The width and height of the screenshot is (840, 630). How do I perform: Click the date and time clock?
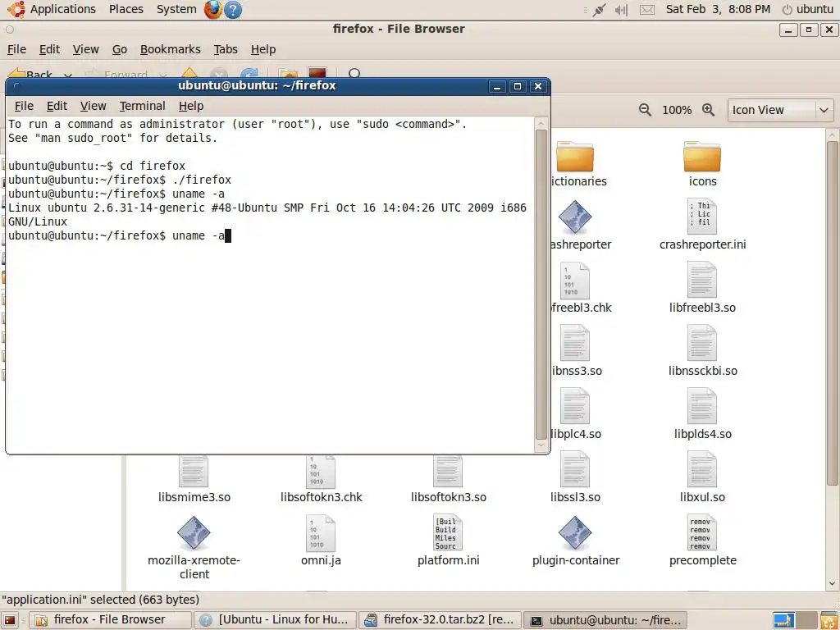[x=718, y=9]
